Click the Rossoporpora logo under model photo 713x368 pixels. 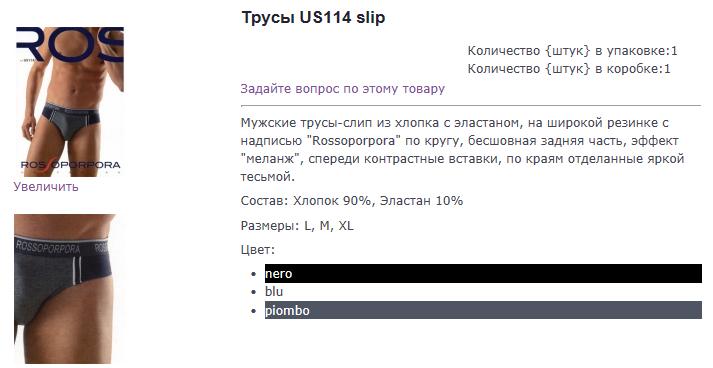[x=70, y=166]
